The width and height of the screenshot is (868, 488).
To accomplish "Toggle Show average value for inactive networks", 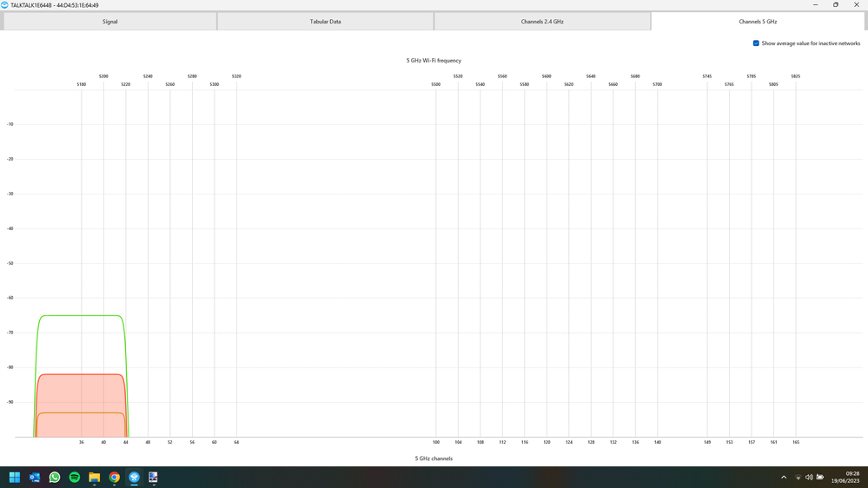I will click(x=756, y=43).
